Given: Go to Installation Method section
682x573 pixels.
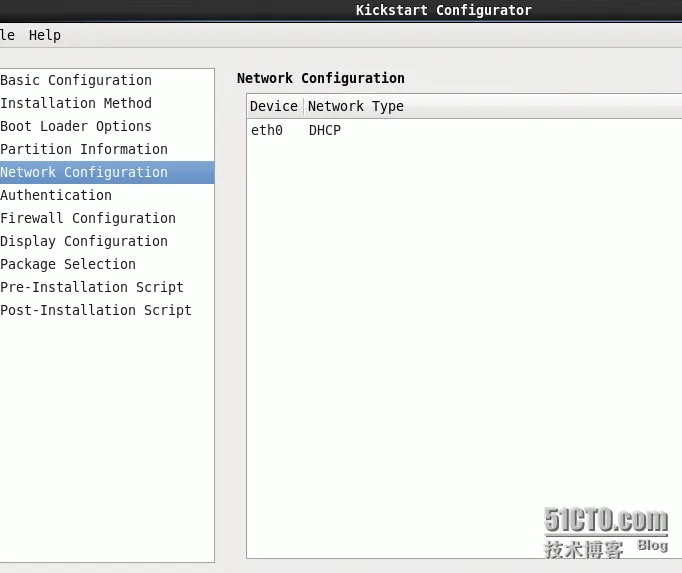Looking at the screenshot, I should pos(107,104).
